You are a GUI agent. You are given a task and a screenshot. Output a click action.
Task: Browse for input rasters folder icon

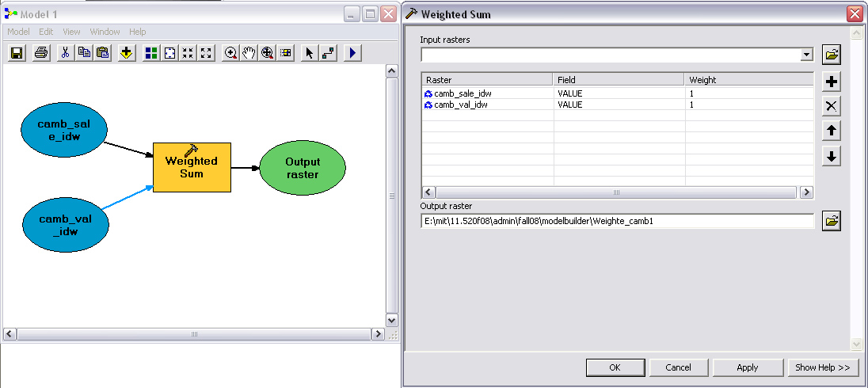click(x=831, y=55)
